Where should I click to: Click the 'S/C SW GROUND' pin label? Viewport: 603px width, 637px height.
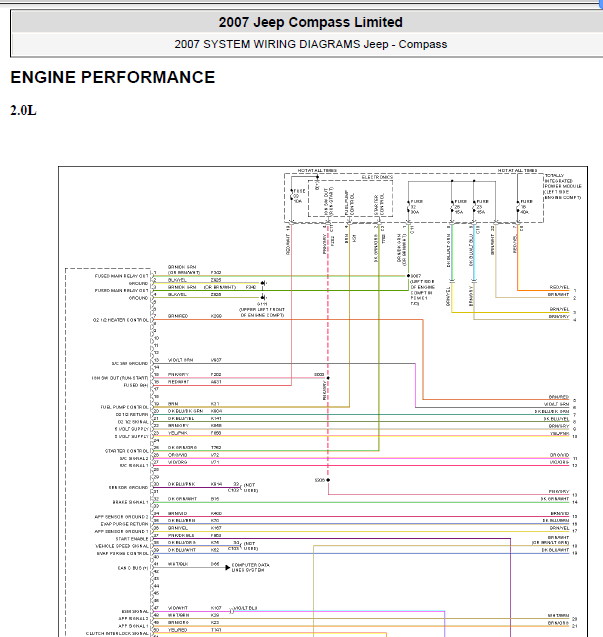(130, 364)
